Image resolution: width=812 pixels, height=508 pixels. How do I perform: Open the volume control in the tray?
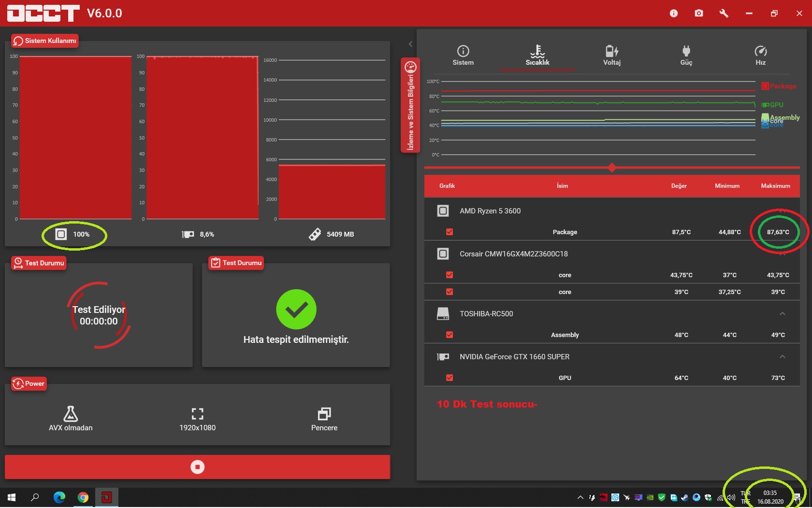[x=731, y=497]
